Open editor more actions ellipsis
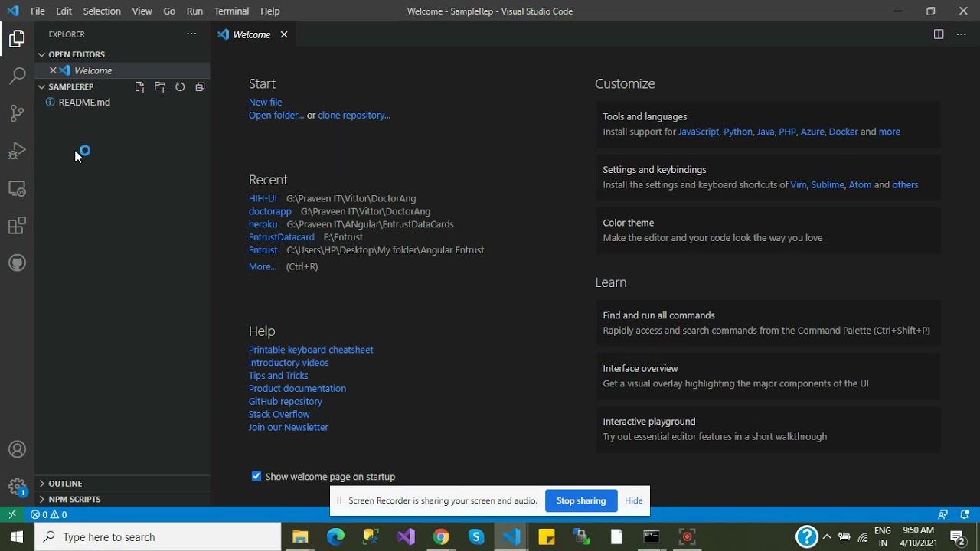The image size is (980, 551). click(x=962, y=34)
